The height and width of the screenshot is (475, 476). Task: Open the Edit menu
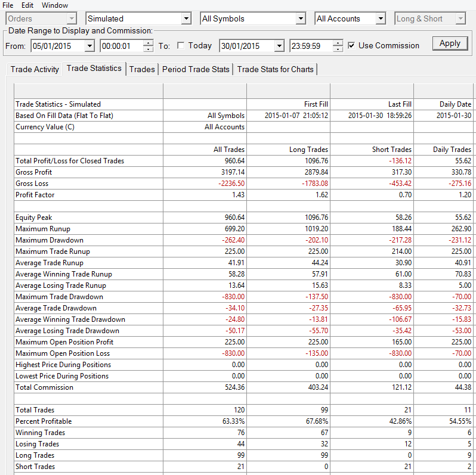pyautogui.click(x=27, y=5)
